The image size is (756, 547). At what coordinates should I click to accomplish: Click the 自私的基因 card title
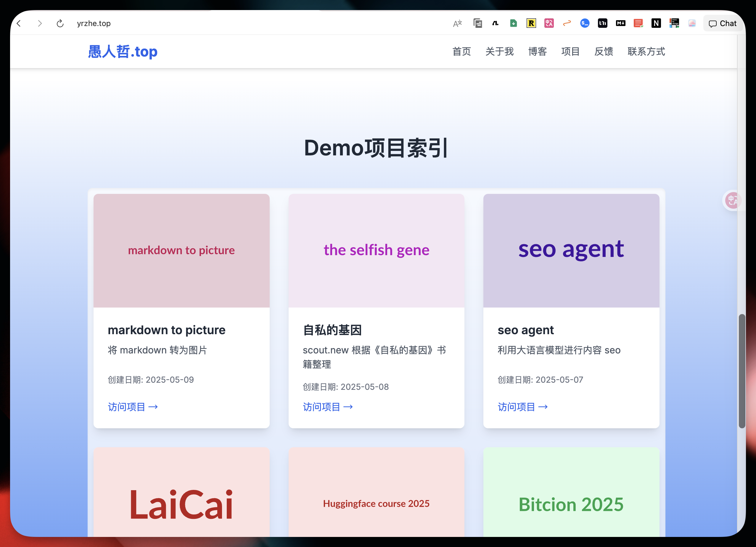tap(332, 330)
